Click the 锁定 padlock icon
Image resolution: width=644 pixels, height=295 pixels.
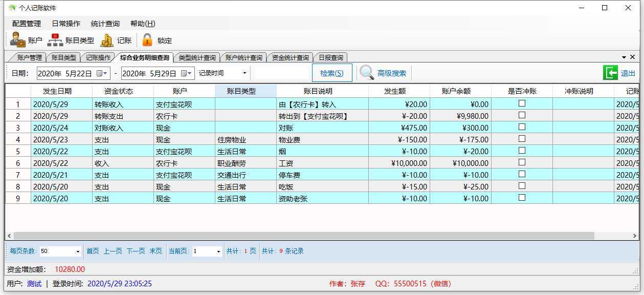[x=147, y=40]
